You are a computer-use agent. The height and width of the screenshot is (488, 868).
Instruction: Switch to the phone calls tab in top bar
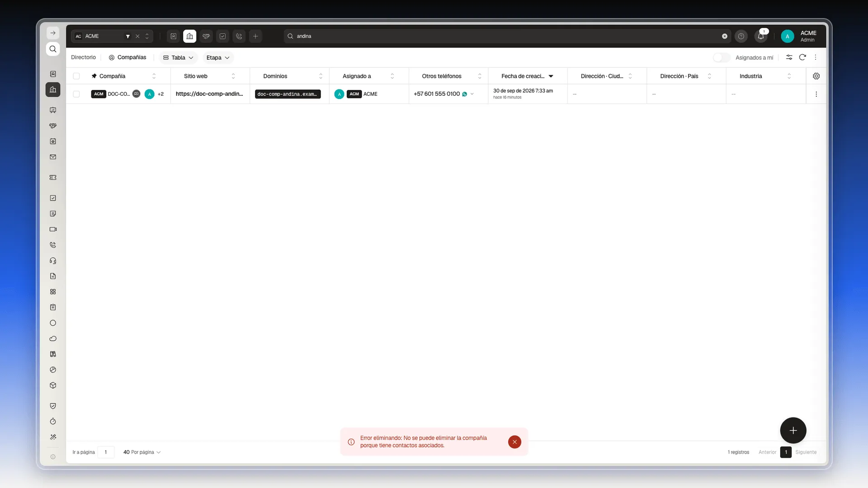tap(239, 36)
